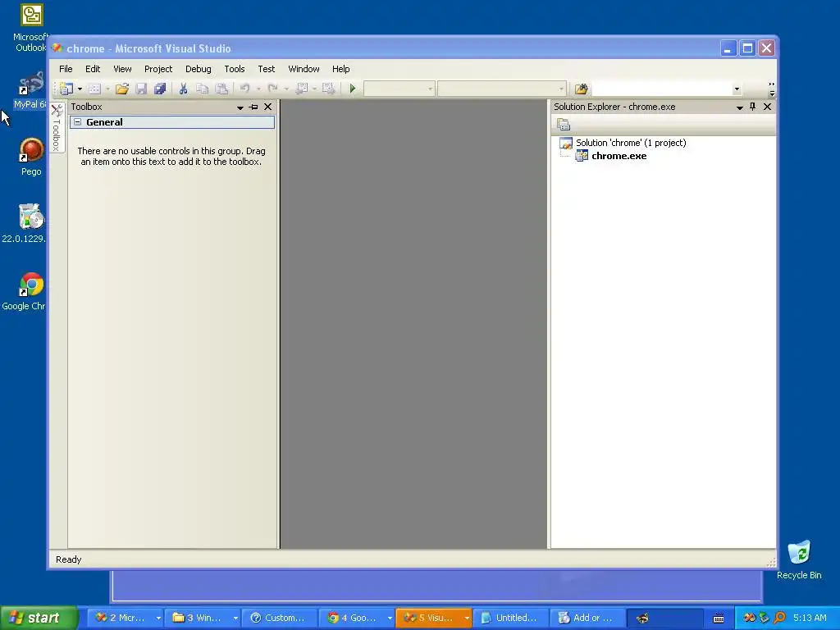Click the on-screen keyboard tray icon

click(x=719, y=619)
